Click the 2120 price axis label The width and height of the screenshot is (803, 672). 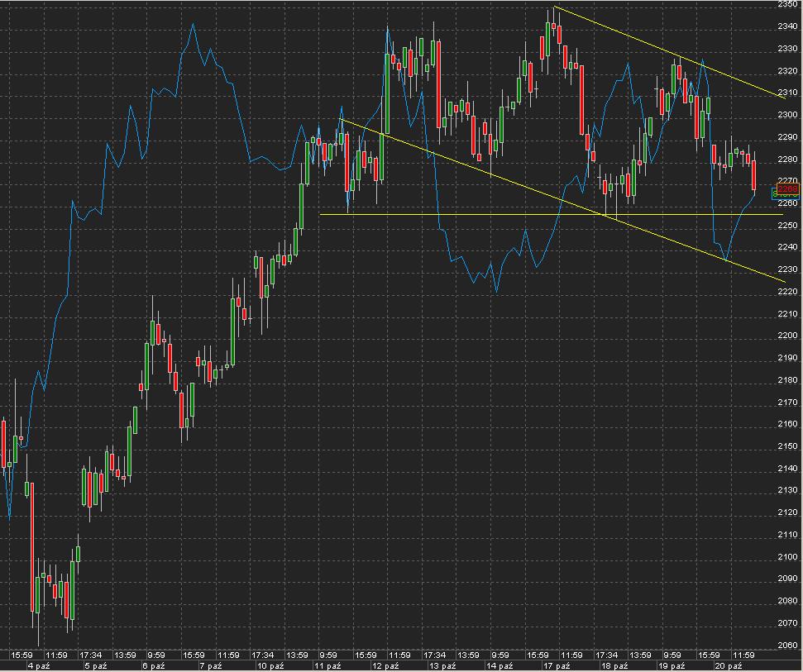click(x=787, y=512)
